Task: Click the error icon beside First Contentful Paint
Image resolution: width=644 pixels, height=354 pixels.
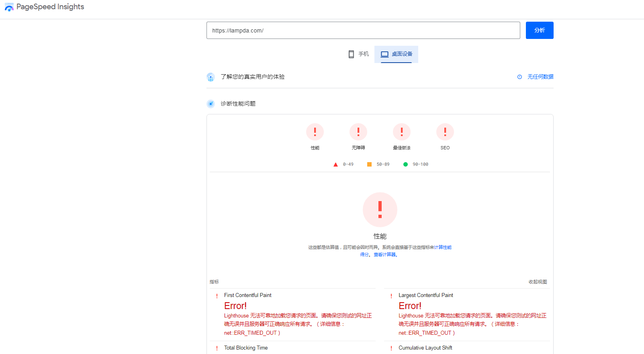Action: [217, 296]
